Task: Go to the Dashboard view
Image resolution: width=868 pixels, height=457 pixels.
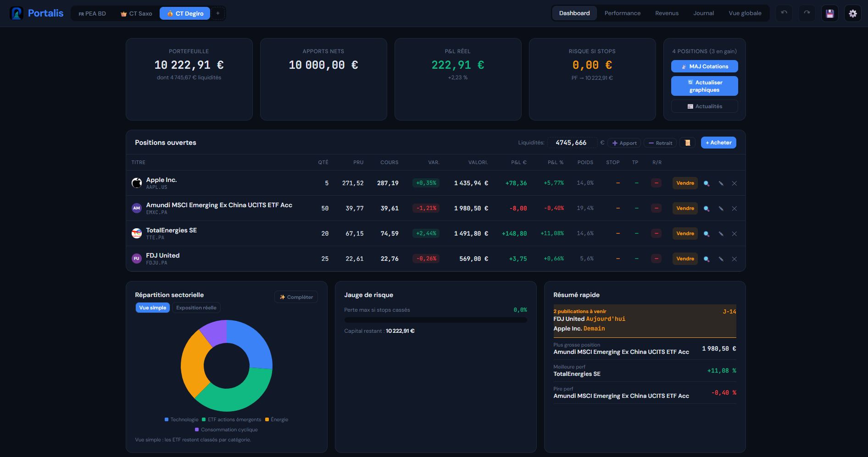Action: click(x=574, y=13)
